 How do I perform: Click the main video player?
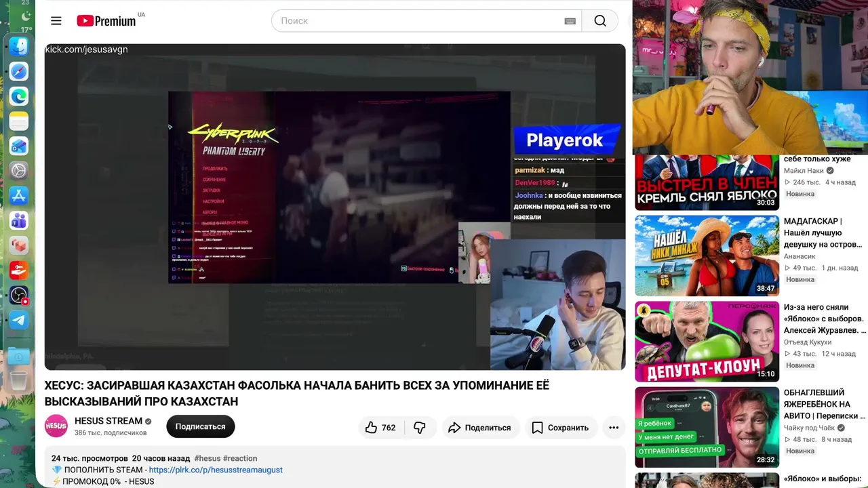335,207
